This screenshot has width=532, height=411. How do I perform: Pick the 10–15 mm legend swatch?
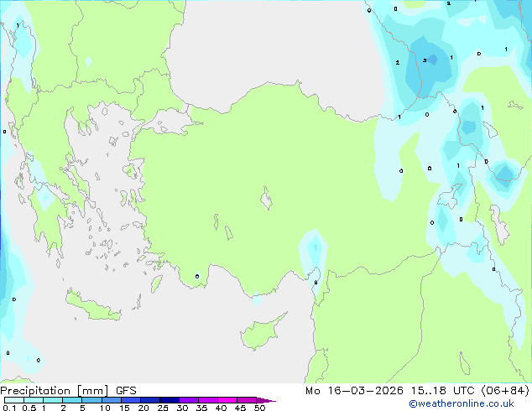tap(111, 400)
